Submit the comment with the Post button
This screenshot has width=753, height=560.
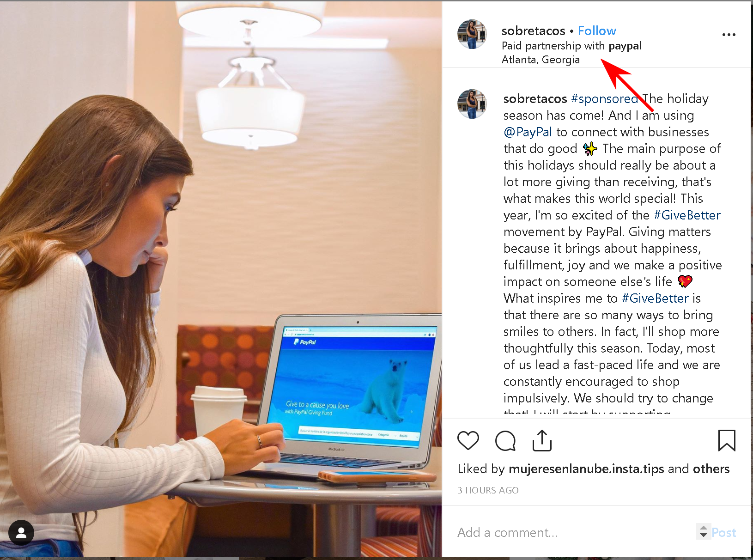pyautogui.click(x=723, y=533)
